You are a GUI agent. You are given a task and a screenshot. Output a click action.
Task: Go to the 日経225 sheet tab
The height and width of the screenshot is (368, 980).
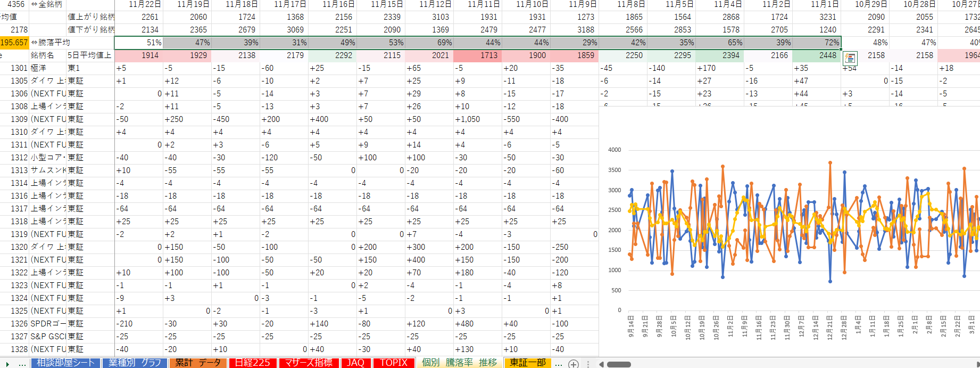click(253, 363)
